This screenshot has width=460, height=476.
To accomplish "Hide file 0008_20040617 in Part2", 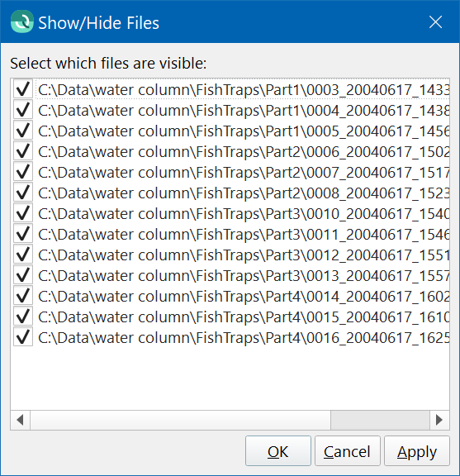I will 23,193.
